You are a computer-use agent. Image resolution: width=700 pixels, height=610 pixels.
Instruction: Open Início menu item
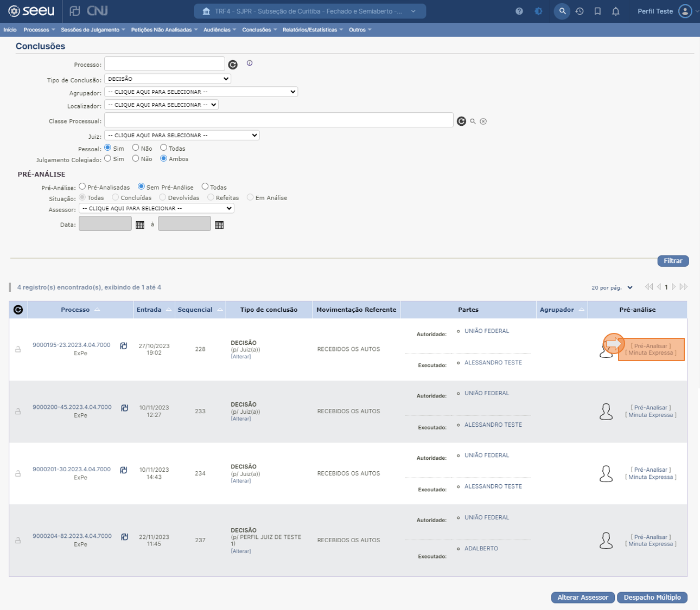coord(10,30)
